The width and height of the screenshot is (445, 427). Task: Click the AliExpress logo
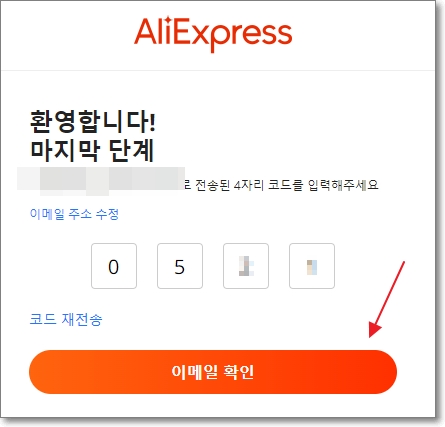(213, 33)
